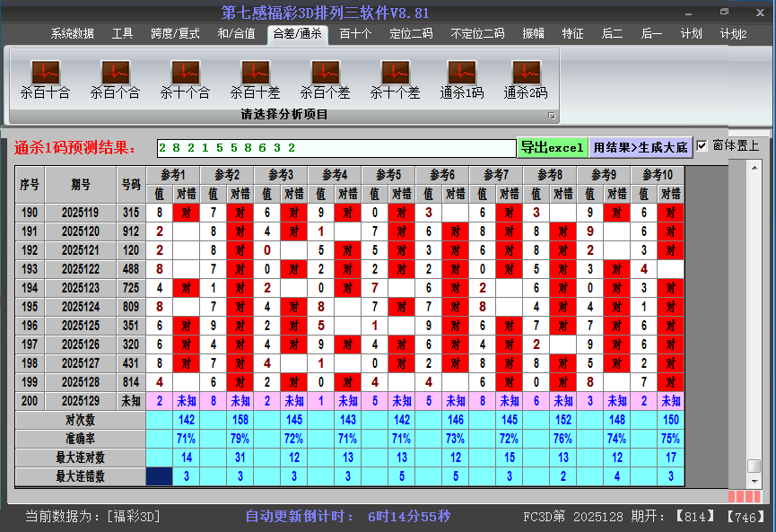Click the 序号 column header

tap(30, 185)
